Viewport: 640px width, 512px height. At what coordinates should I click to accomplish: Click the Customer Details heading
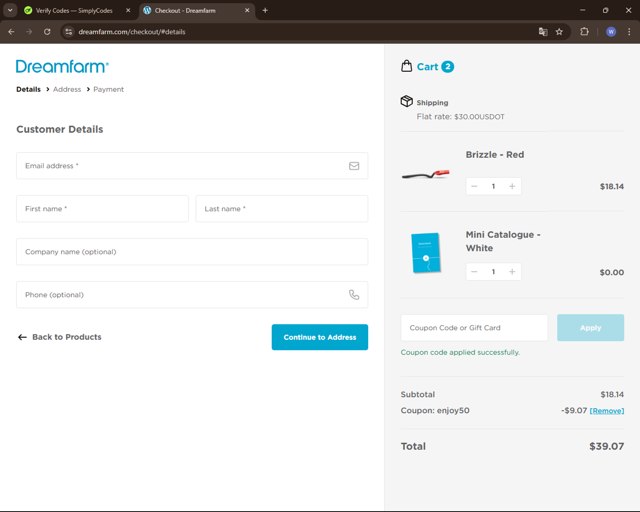point(60,129)
